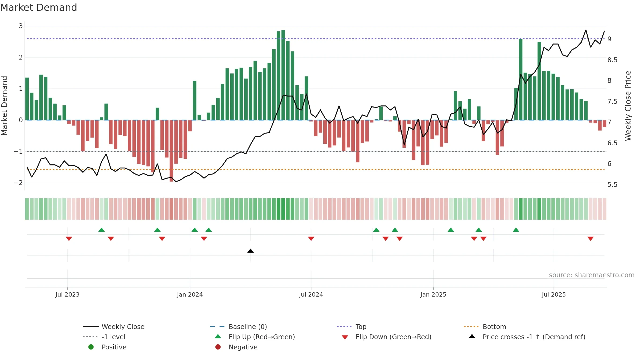
Task: Click the Jan 2024 x-axis label
Action: [190, 295]
